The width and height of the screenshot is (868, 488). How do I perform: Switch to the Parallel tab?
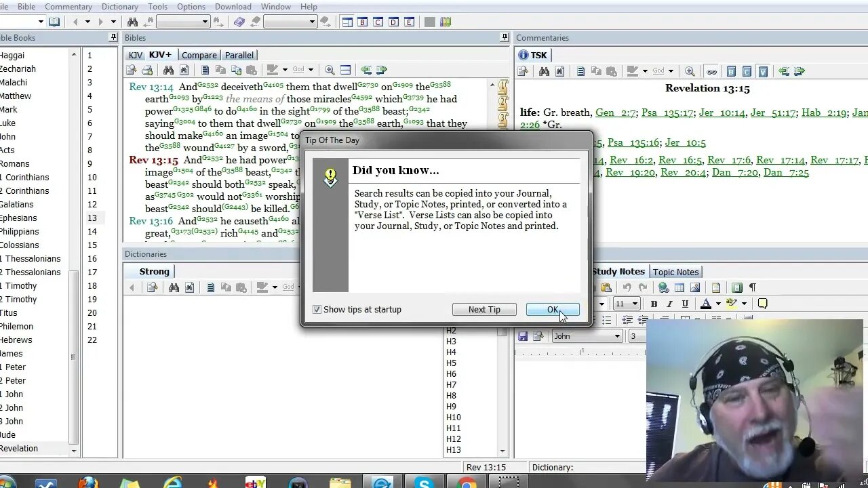point(239,56)
